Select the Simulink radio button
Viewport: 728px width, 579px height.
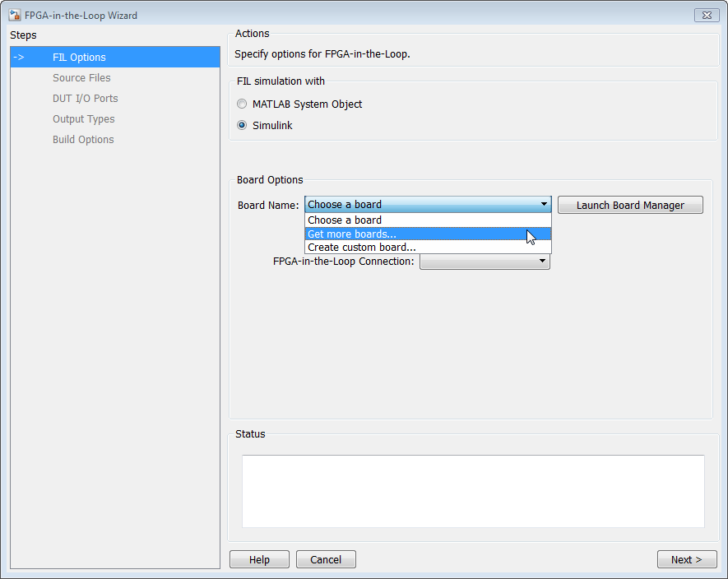click(x=242, y=125)
